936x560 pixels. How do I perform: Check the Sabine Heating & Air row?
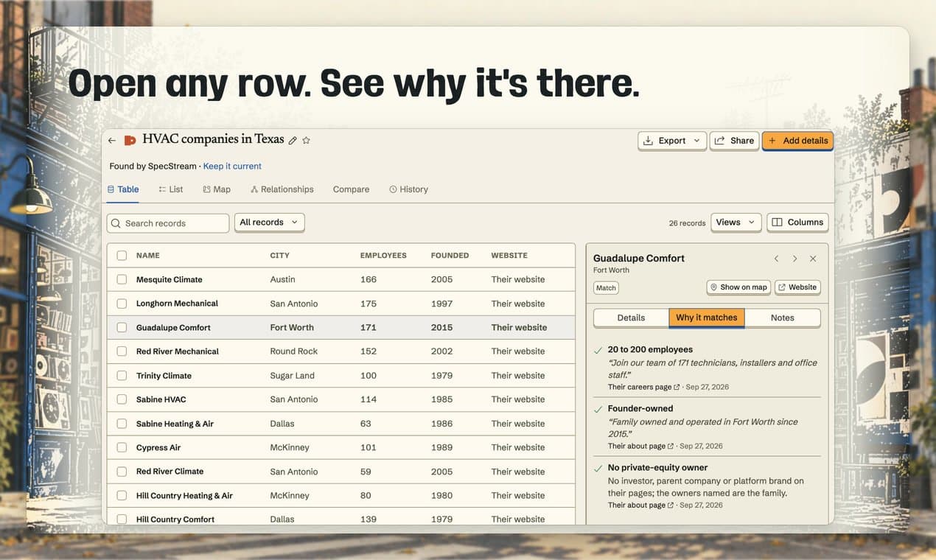(x=122, y=424)
